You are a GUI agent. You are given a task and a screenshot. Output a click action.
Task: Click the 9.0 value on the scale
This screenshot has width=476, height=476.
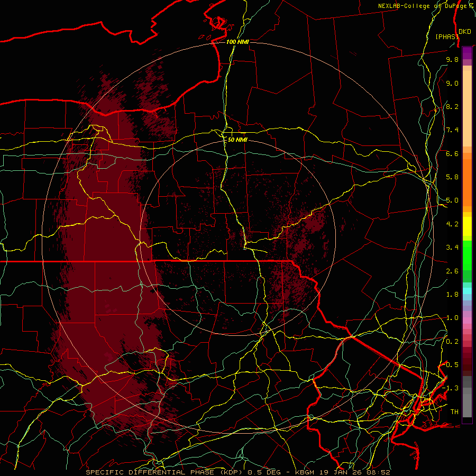point(452,83)
